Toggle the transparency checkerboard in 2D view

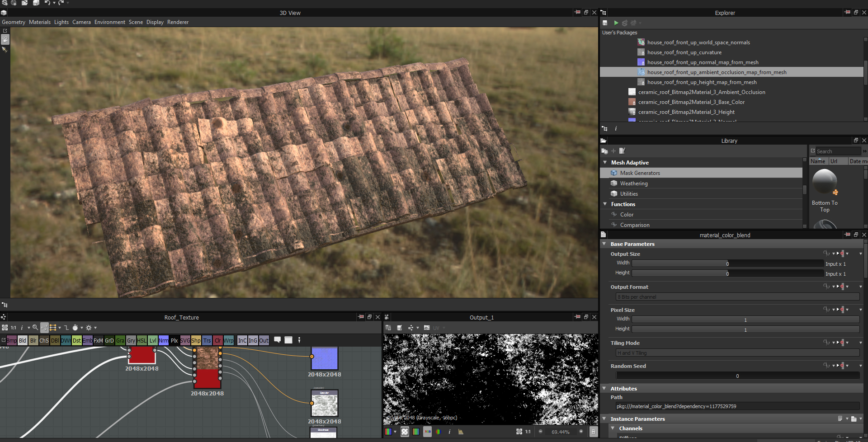405,432
